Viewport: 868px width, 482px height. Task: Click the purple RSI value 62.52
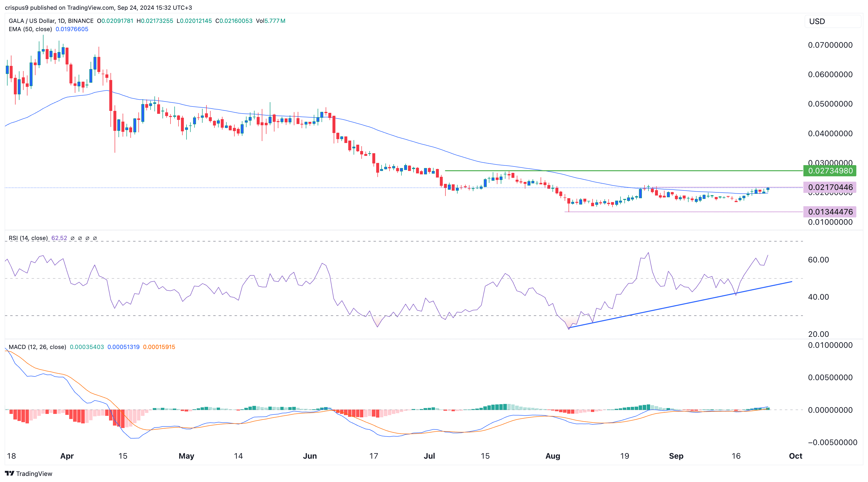(59, 238)
